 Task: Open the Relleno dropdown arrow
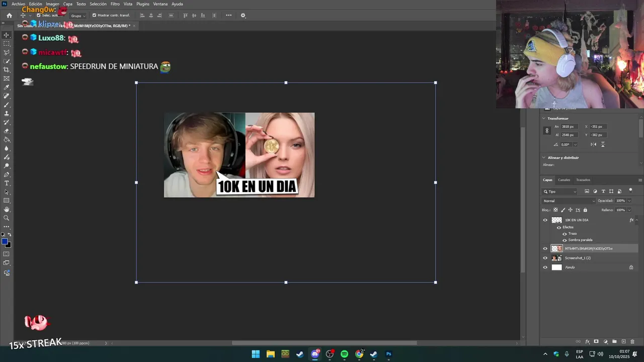(x=629, y=210)
